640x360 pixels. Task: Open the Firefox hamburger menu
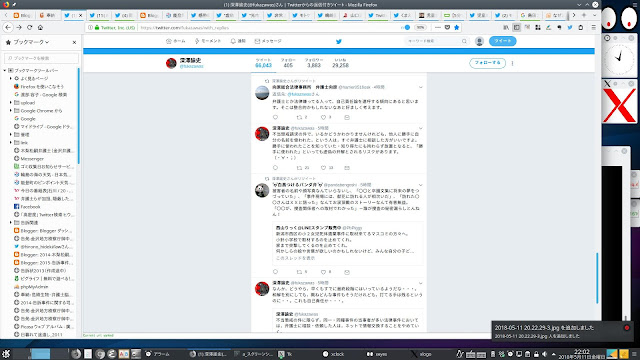593,27
